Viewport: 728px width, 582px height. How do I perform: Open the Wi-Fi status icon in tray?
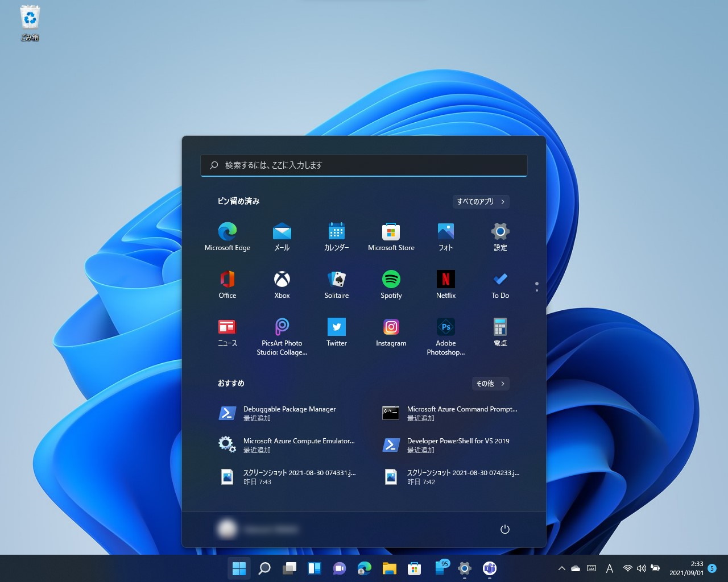coord(628,568)
